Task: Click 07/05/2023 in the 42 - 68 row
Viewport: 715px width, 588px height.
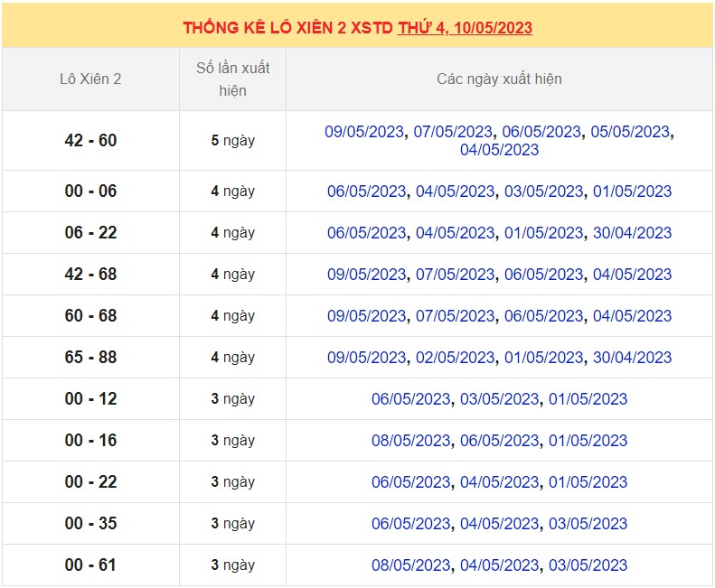Action: click(x=455, y=275)
